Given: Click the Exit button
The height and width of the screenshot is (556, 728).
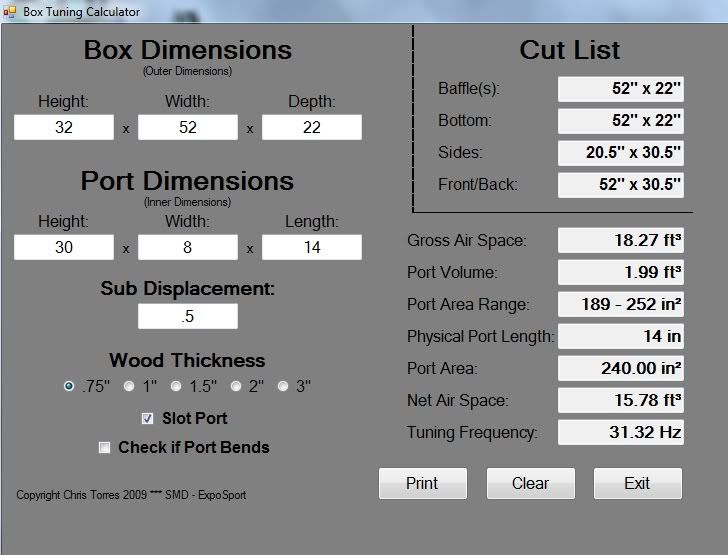Looking at the screenshot, I should tap(638, 483).
